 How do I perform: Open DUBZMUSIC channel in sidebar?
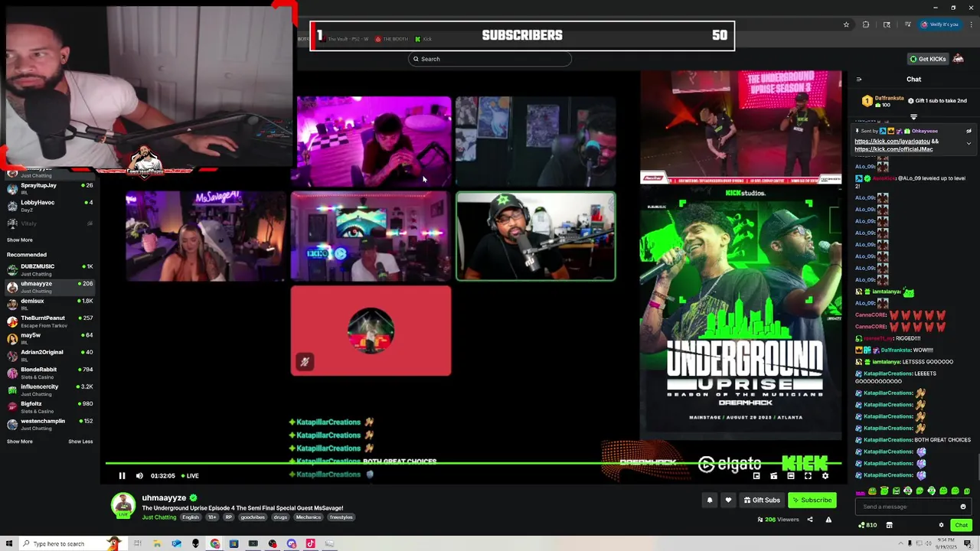tap(50, 270)
